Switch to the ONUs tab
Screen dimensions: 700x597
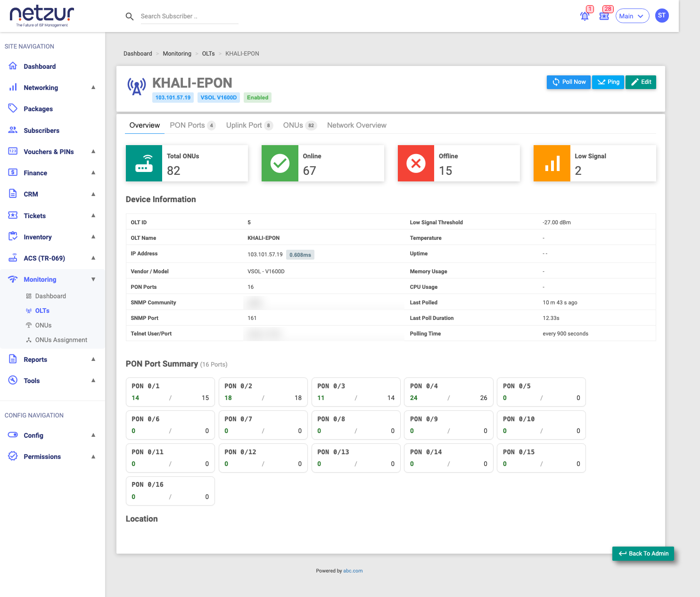300,125
